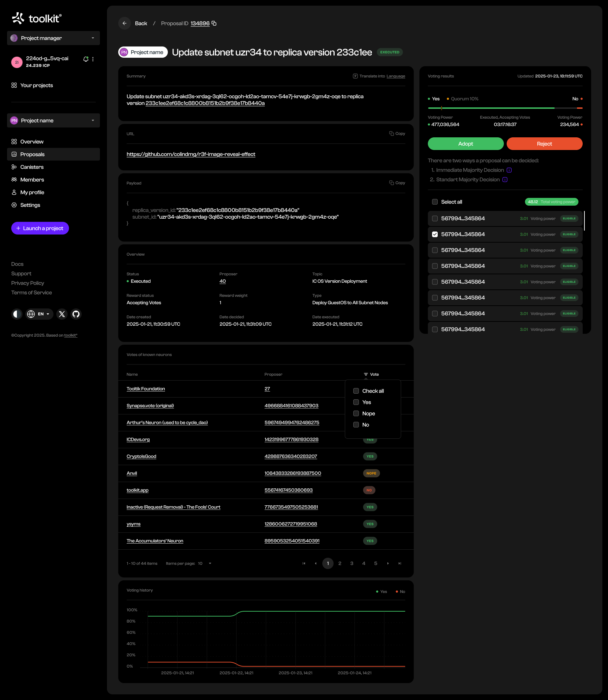Go to page 3 of votes
Viewport: 608px width, 700px height.
coord(352,563)
